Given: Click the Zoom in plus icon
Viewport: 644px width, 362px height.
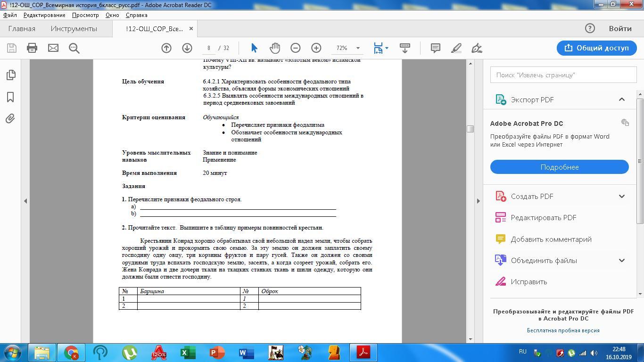Looking at the screenshot, I should pos(316,48).
